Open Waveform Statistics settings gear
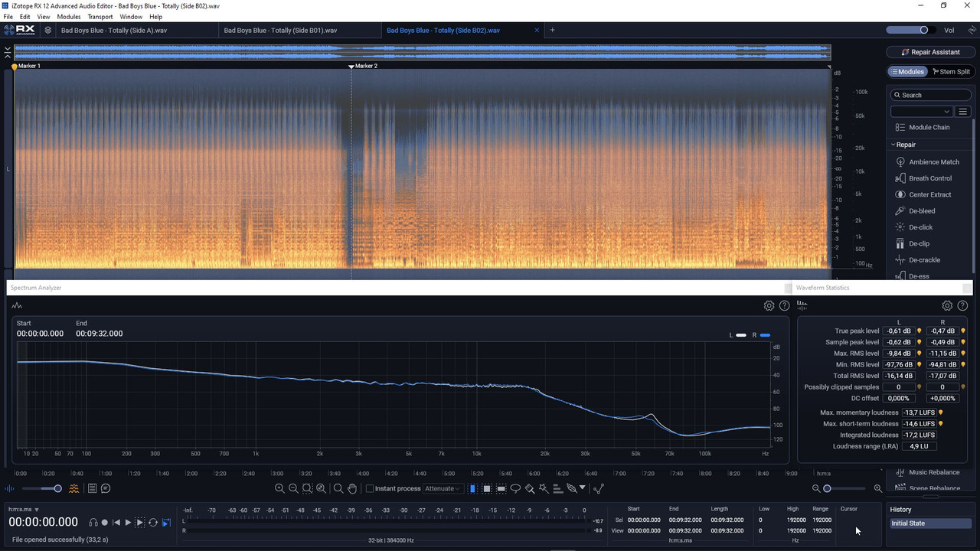 947,305
